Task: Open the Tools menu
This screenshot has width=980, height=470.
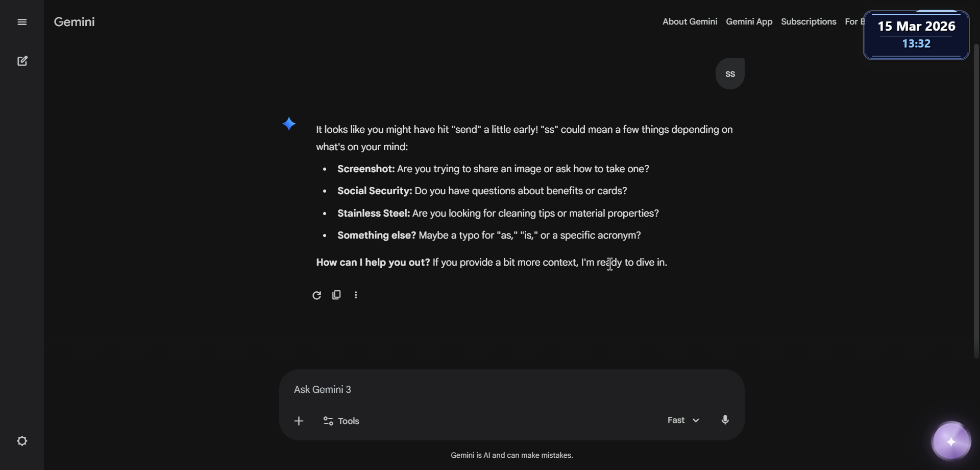Action: [x=341, y=421]
